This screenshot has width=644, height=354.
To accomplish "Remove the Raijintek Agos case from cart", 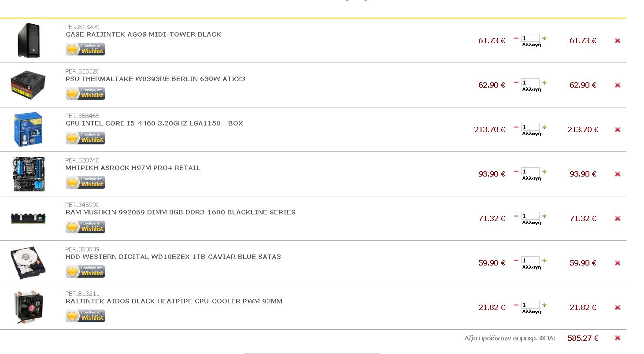I will 618,41.
